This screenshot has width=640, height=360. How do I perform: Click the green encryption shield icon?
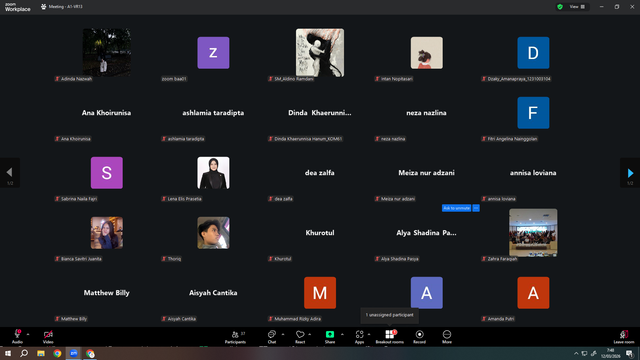pyautogui.click(x=560, y=7)
